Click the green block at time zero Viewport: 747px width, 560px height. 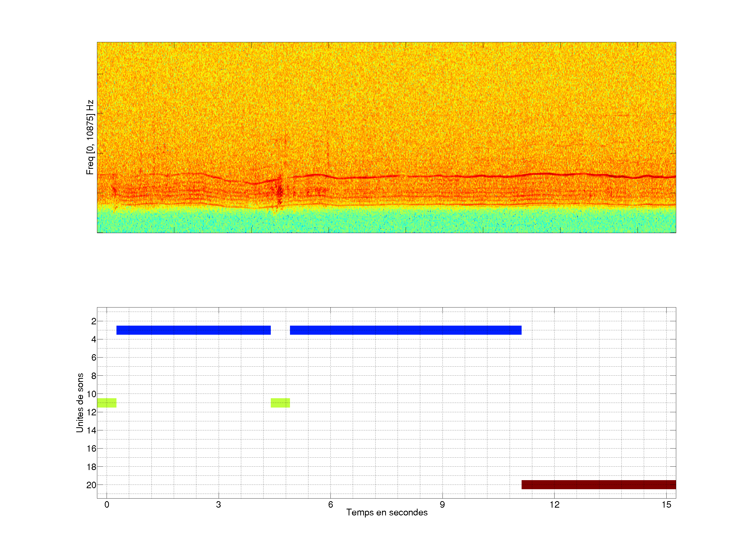107,403
